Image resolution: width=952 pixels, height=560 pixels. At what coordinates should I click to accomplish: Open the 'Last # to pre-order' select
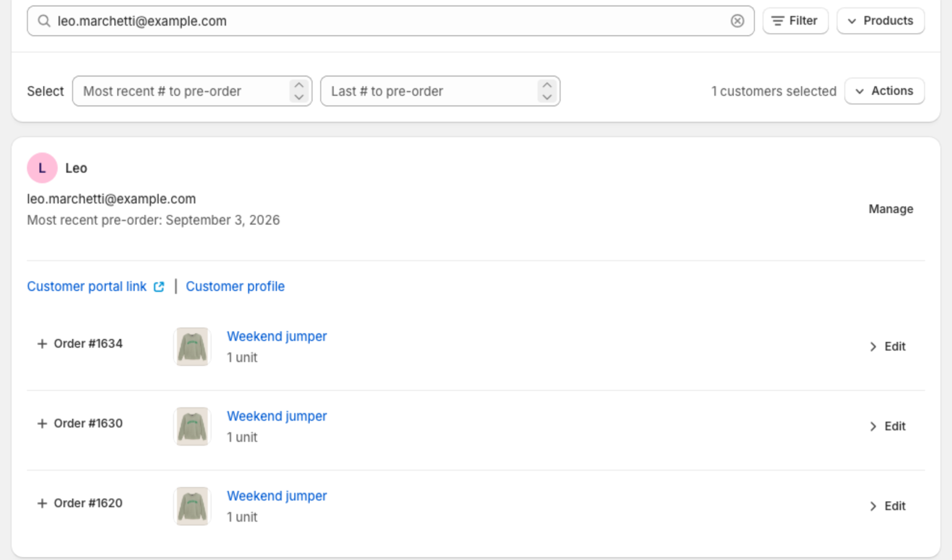440,91
